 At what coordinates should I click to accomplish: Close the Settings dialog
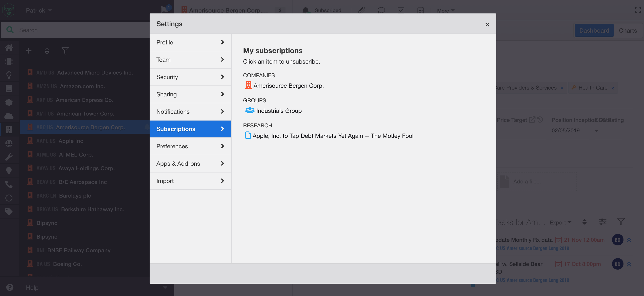[x=487, y=24]
